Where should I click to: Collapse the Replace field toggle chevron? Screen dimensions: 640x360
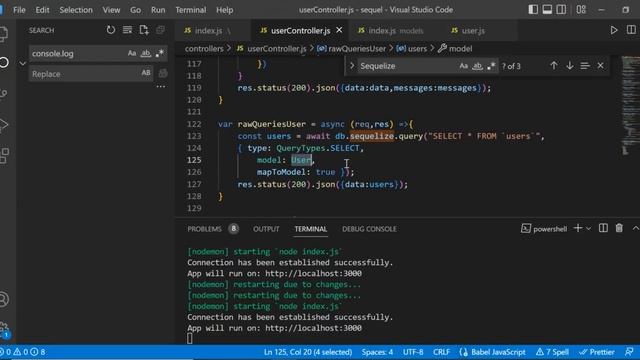pyautogui.click(x=22, y=64)
